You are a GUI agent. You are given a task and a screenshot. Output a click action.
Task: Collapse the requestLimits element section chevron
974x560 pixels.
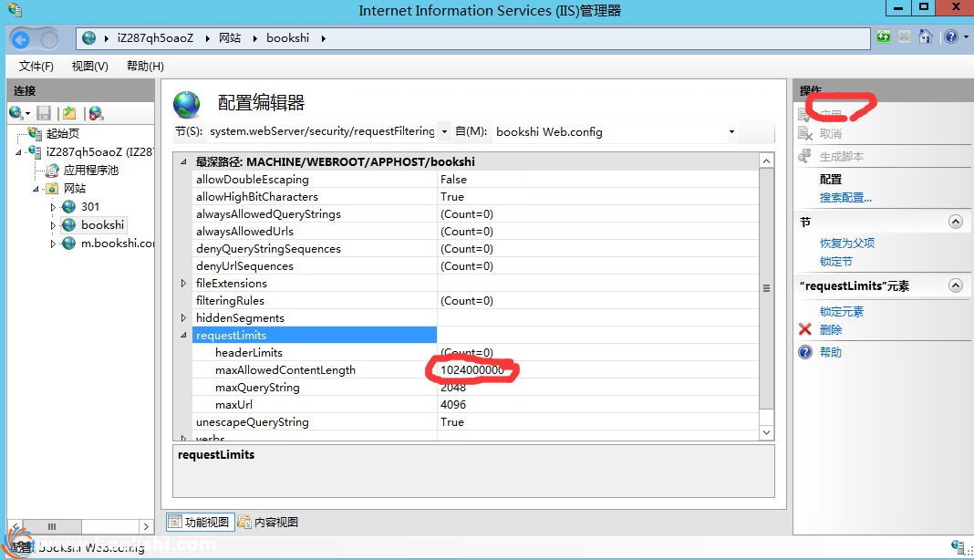[956, 285]
